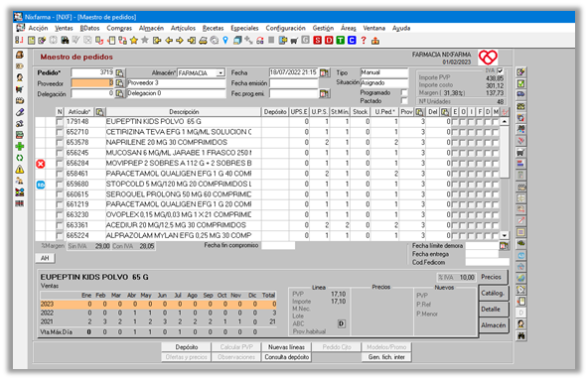Screen dimensions: 588x380
Task: Click the shopping cart toolbar icon
Action: coord(294,41)
